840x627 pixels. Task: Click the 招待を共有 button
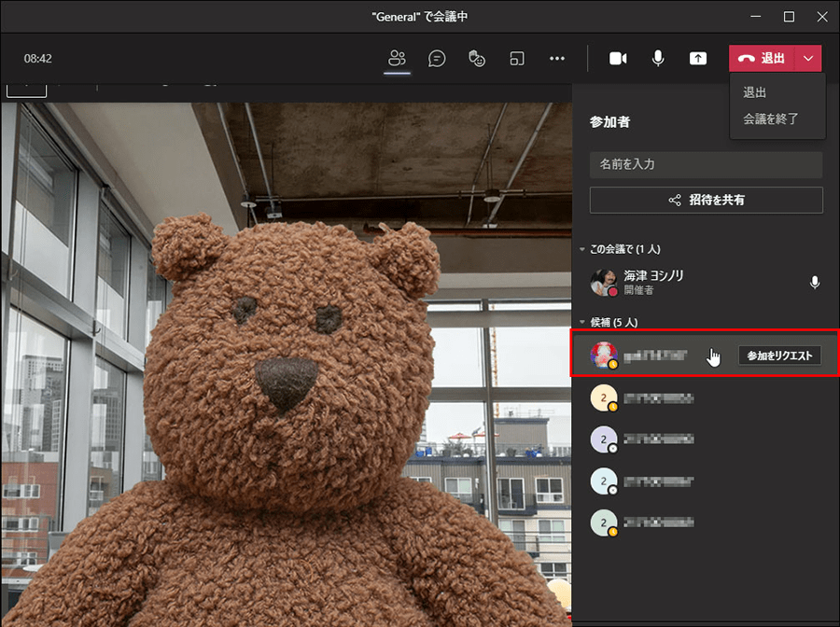(706, 200)
